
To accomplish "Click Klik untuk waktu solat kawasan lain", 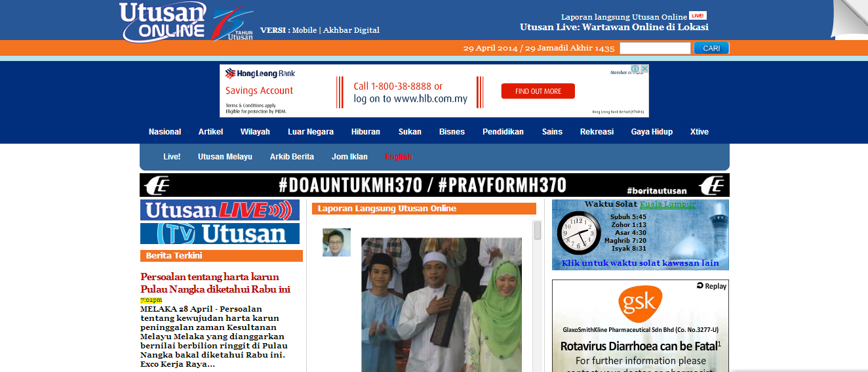I will [641, 263].
